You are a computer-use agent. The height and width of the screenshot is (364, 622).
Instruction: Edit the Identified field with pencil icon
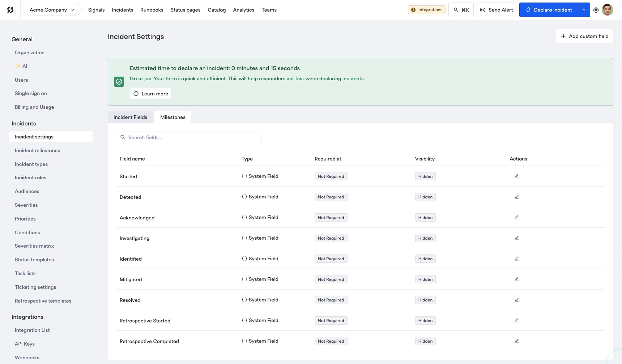[517, 258]
